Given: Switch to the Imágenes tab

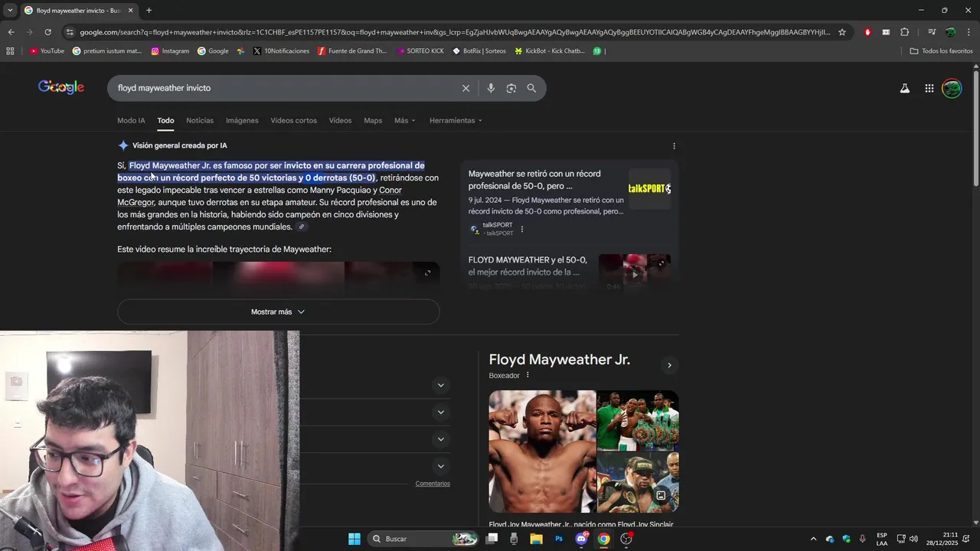Looking at the screenshot, I should point(242,120).
